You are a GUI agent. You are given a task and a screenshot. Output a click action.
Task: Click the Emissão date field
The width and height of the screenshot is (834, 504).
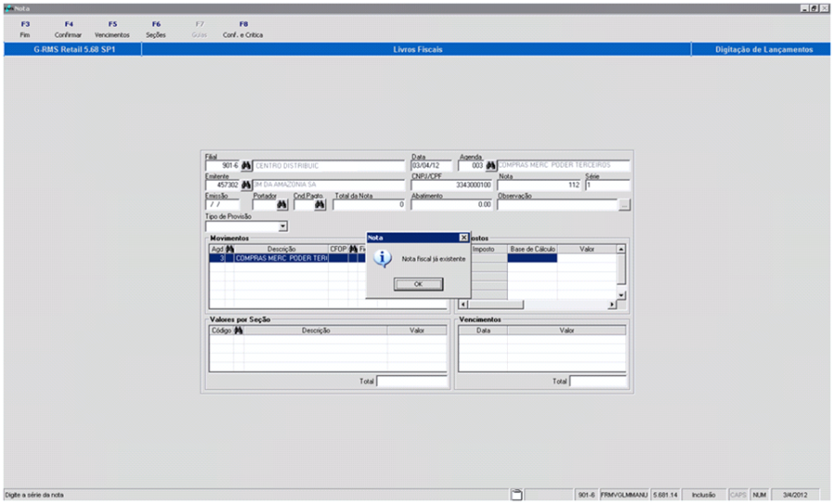(222, 205)
